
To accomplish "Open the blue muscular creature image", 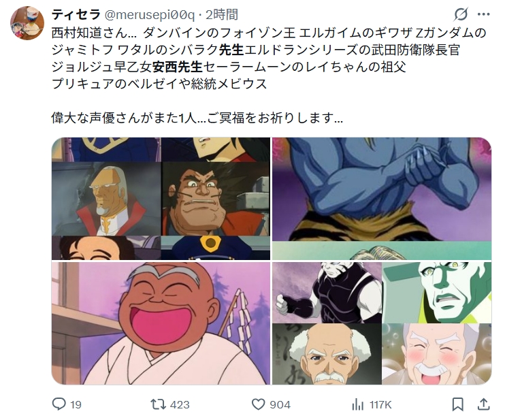I will [x=382, y=199].
